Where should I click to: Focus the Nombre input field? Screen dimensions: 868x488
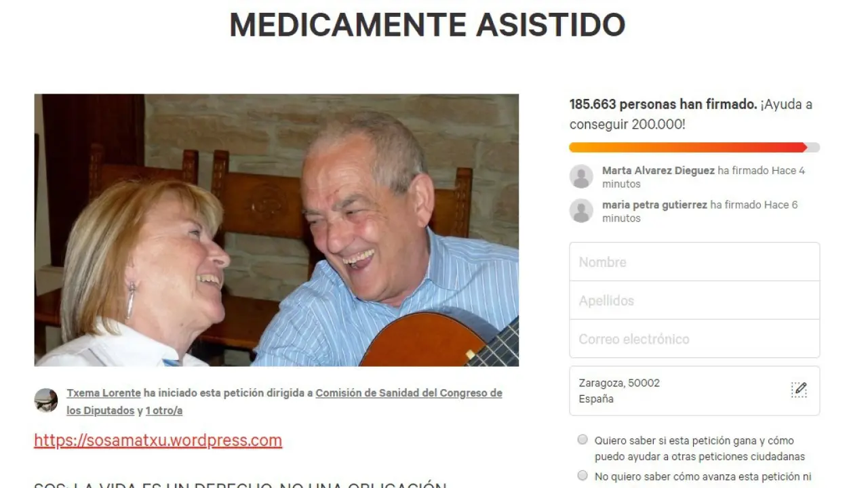pyautogui.click(x=694, y=262)
